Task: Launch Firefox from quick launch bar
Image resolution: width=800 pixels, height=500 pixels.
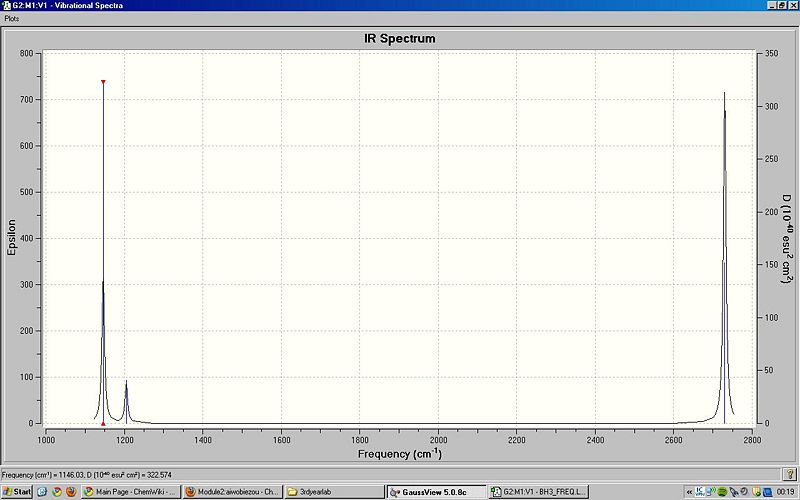Action: (x=71, y=492)
